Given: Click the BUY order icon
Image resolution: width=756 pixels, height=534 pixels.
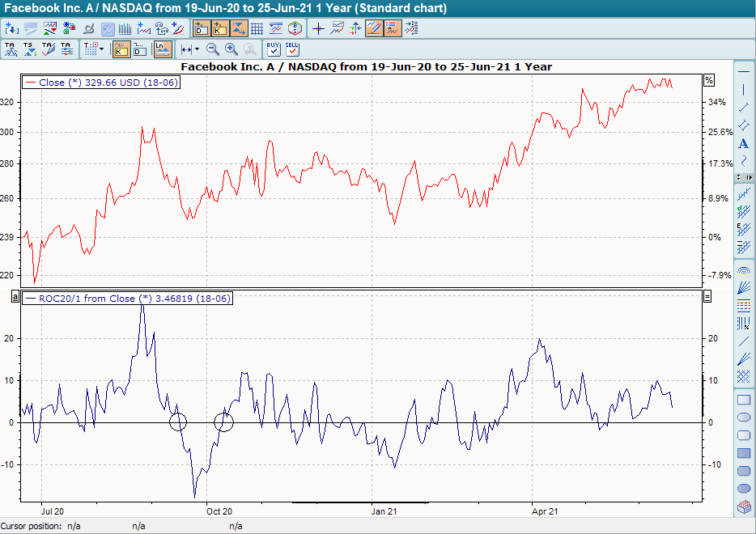Looking at the screenshot, I should pos(274,49).
